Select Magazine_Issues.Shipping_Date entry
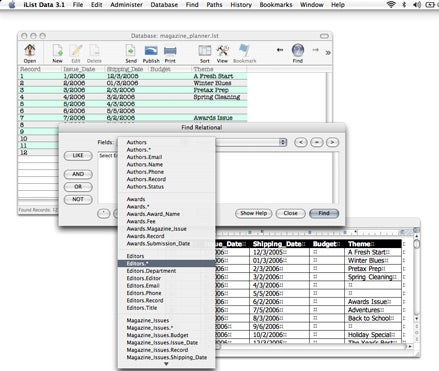Image resolution: width=439 pixels, height=371 pixels. tap(166, 357)
